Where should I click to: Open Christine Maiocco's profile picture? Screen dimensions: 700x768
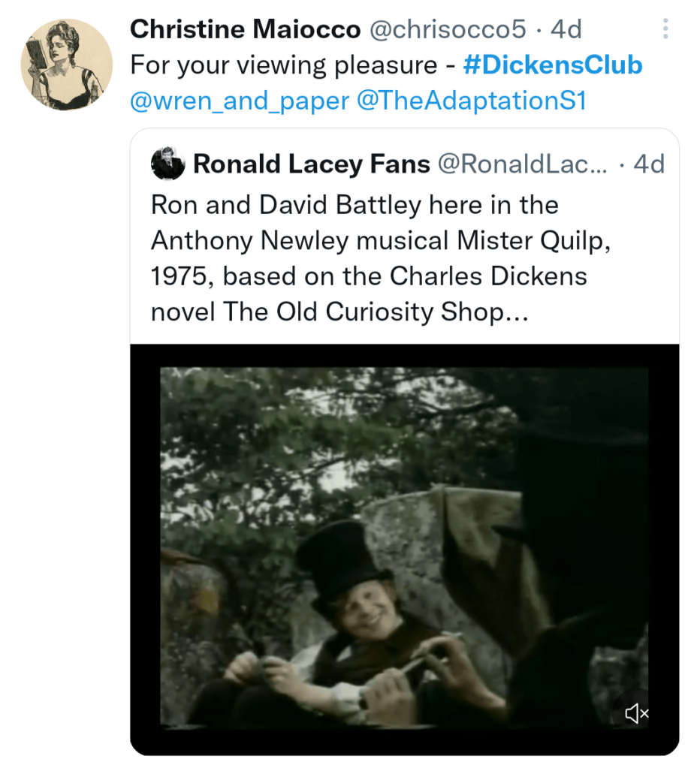point(67,65)
